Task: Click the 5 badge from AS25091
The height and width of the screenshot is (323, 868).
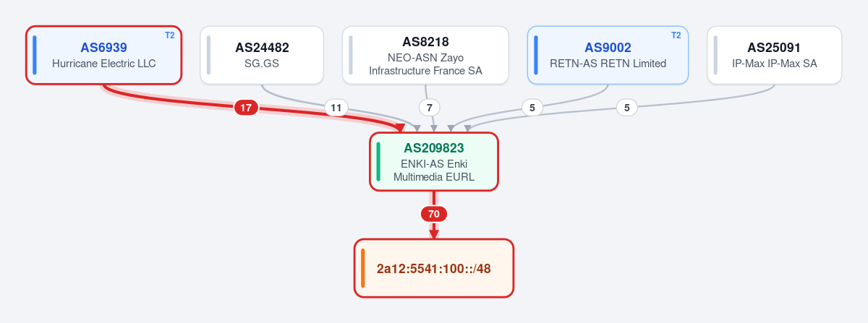Action: 627,108
